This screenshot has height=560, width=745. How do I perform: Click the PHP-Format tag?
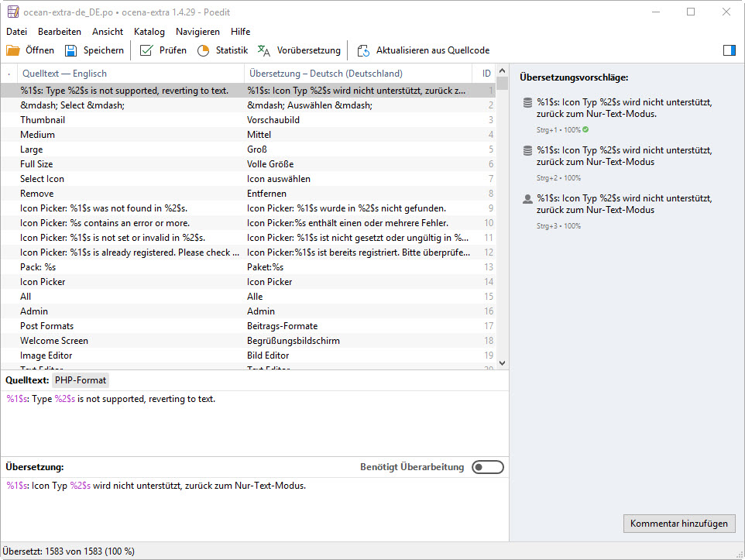coord(81,380)
